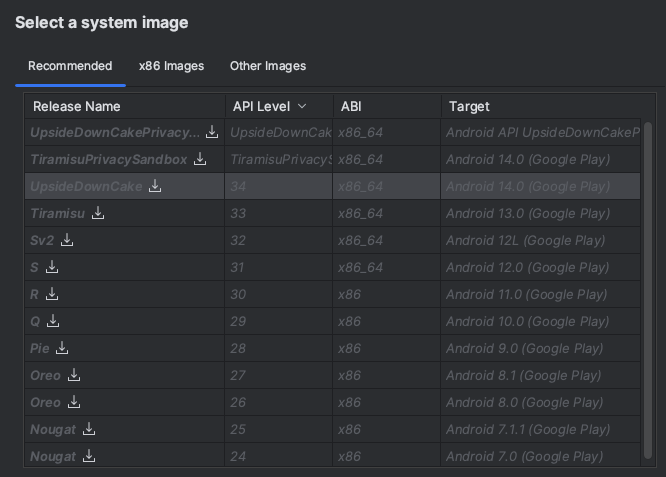This screenshot has height=477, width=666.
Task: Download the Oreo API 27 image
Action: 74,375
